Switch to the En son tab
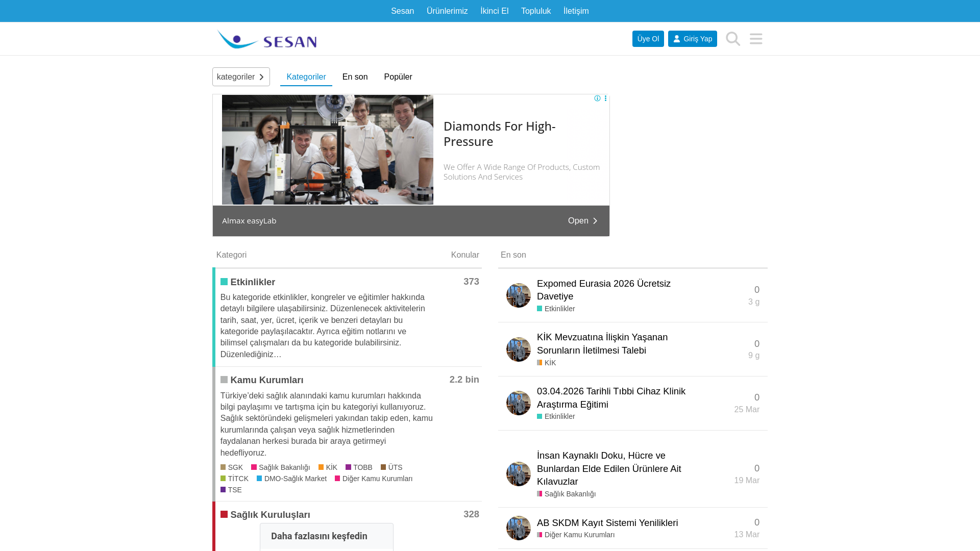 pos(355,77)
